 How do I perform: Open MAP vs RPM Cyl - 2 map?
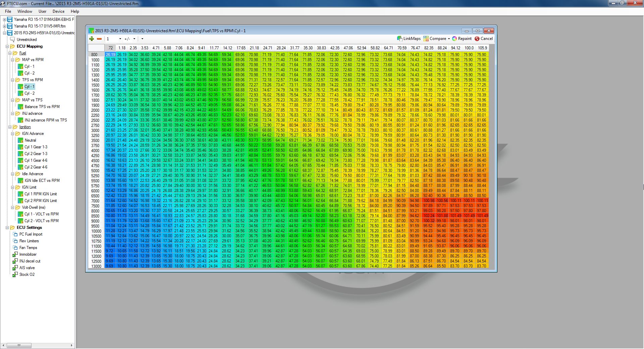click(29, 73)
